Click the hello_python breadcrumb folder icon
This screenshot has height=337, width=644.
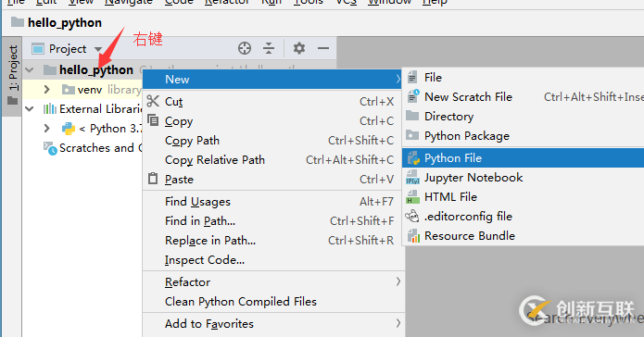[x=18, y=22]
